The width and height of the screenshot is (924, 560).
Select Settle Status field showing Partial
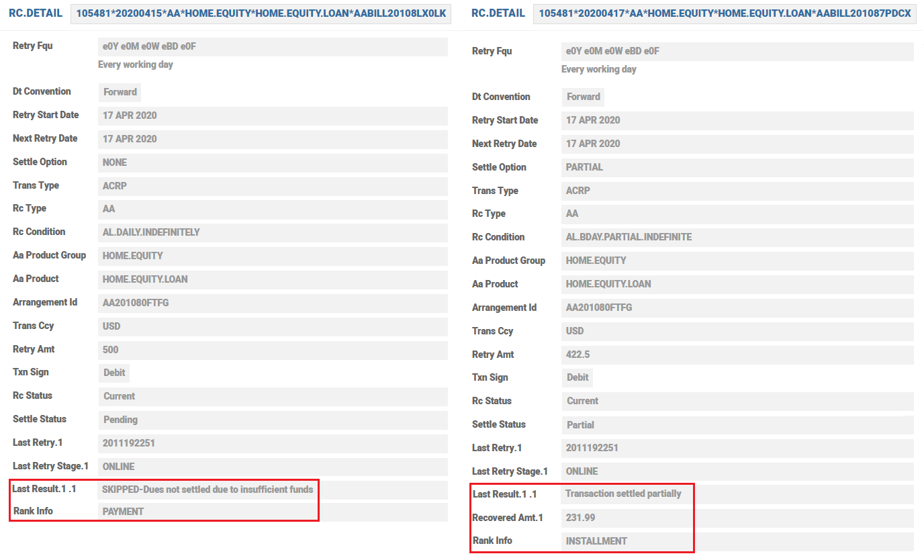point(737,425)
